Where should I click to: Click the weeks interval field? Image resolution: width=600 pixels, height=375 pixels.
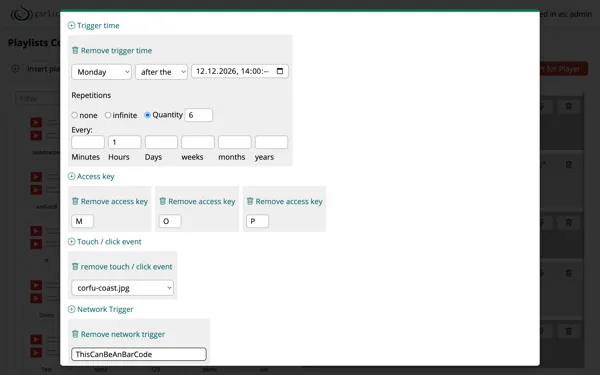tap(198, 142)
